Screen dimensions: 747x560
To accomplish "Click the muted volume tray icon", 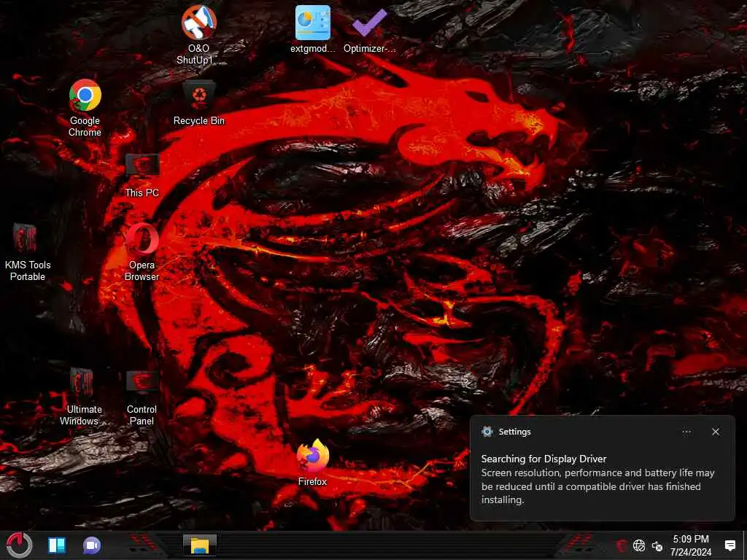I will point(657,545).
